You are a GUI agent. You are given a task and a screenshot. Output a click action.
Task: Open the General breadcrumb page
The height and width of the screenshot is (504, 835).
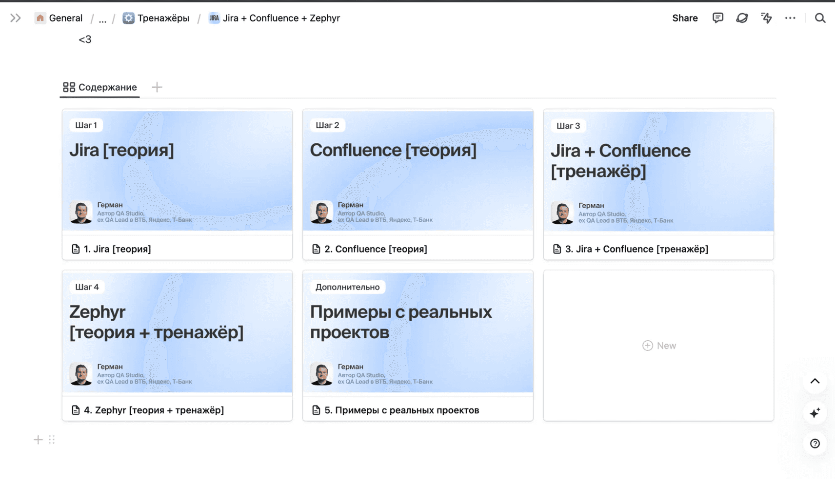(59, 18)
